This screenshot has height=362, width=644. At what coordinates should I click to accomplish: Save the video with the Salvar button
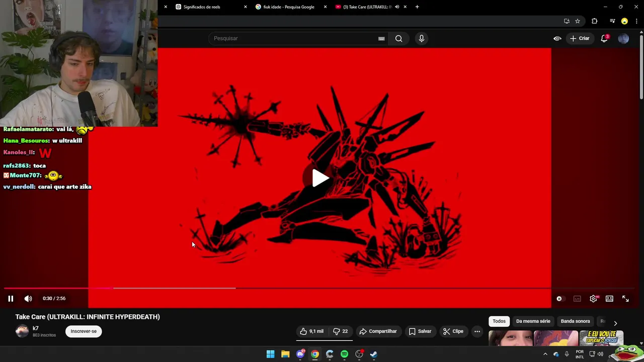coord(420,331)
